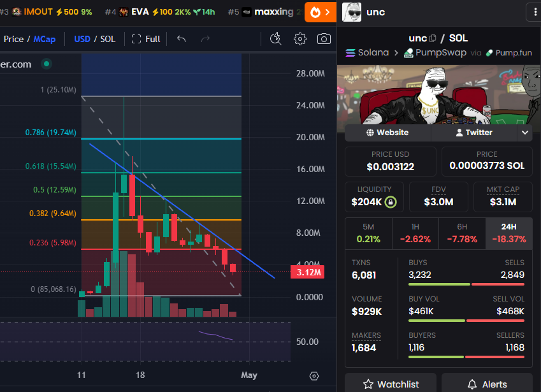Expand chart with Full button
Image resolution: width=541 pixels, height=392 pixels.
click(x=146, y=39)
